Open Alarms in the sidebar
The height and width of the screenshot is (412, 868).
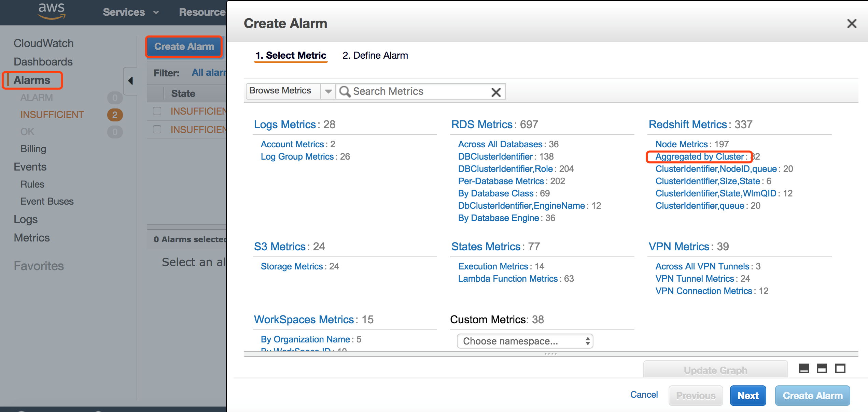(32, 80)
